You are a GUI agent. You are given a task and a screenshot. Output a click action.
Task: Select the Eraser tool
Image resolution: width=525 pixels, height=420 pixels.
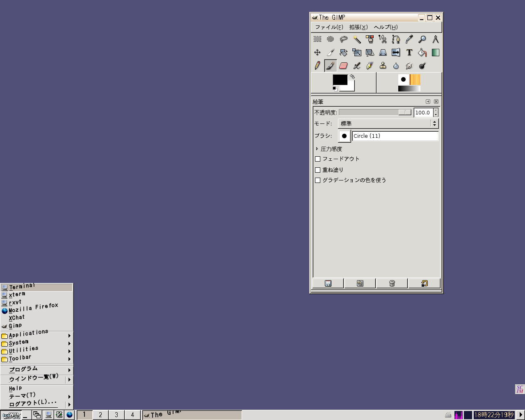point(344,66)
